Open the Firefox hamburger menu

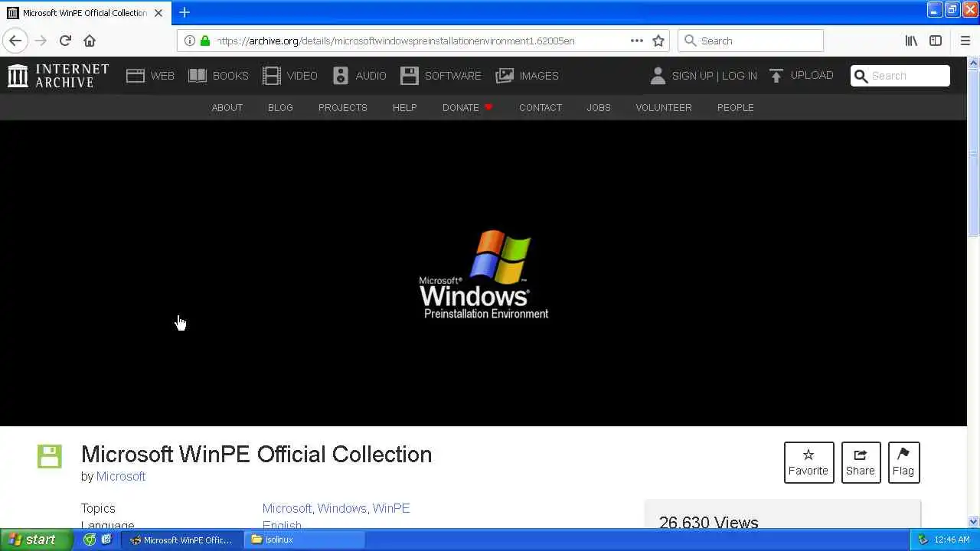965,41
